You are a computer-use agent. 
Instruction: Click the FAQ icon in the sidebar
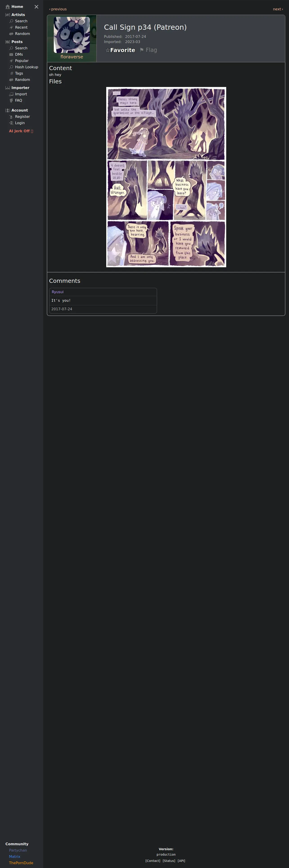(x=11, y=101)
